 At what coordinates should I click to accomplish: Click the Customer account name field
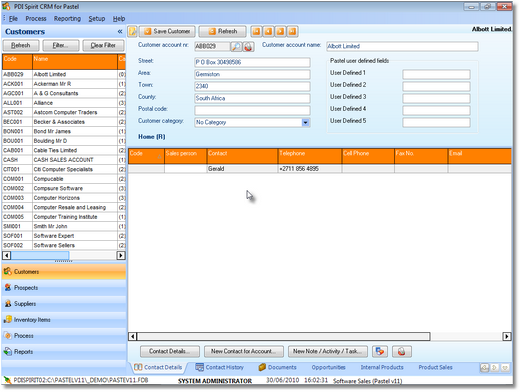click(x=402, y=46)
